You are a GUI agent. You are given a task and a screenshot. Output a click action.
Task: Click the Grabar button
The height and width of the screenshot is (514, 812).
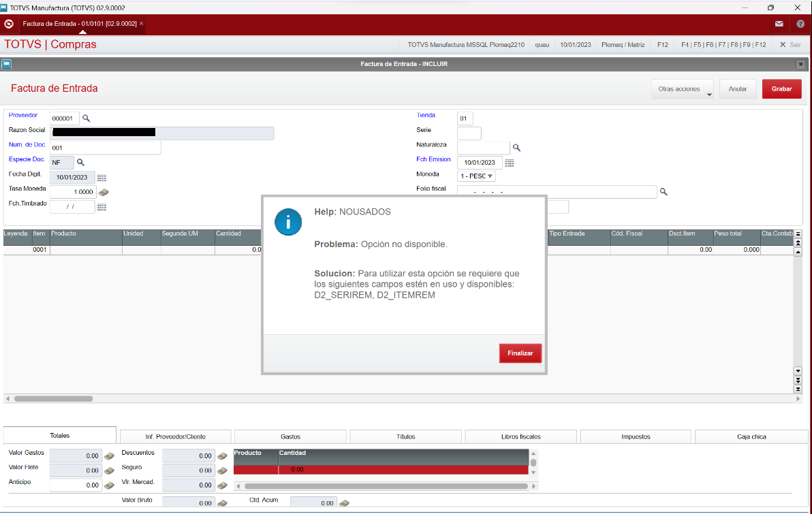point(781,89)
